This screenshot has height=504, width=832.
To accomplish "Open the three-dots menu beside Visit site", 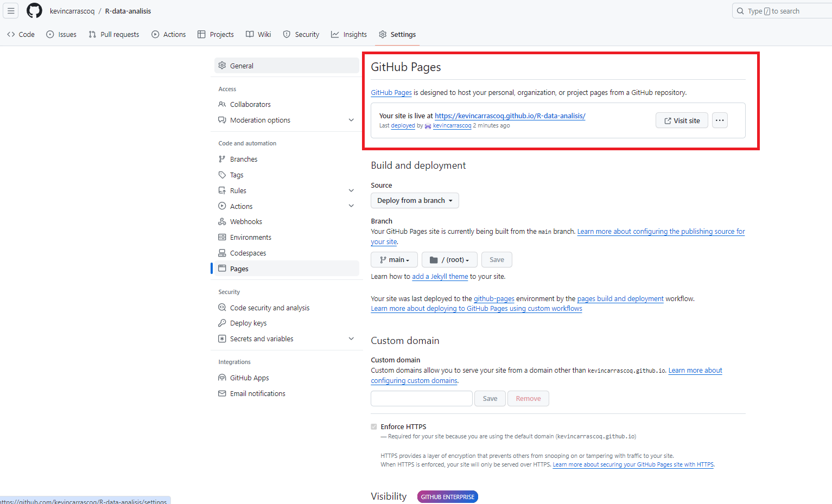I will tap(720, 120).
